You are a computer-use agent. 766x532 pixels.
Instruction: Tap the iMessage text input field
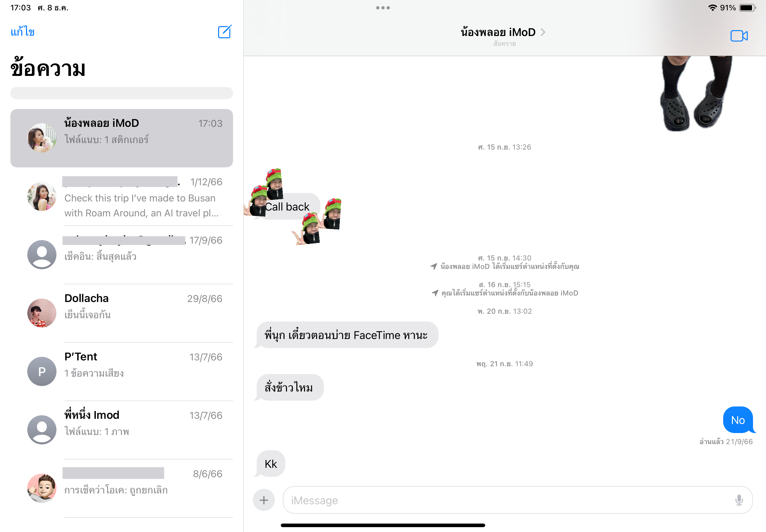pos(507,500)
